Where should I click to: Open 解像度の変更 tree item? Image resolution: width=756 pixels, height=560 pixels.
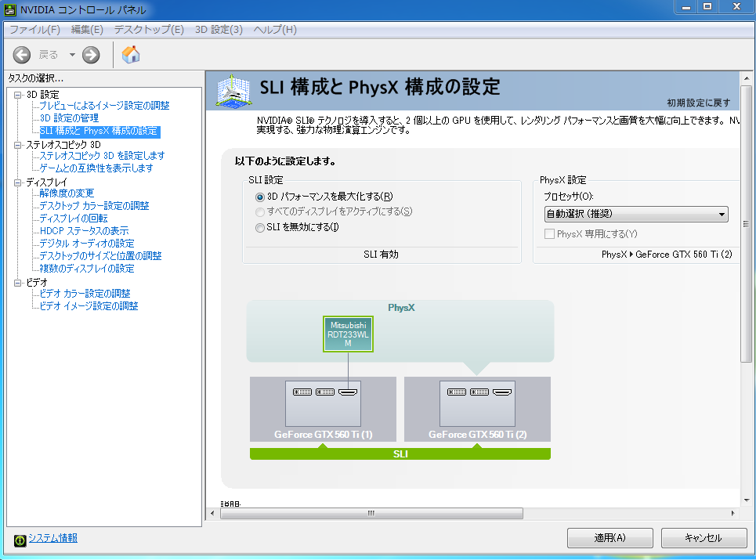(67, 193)
